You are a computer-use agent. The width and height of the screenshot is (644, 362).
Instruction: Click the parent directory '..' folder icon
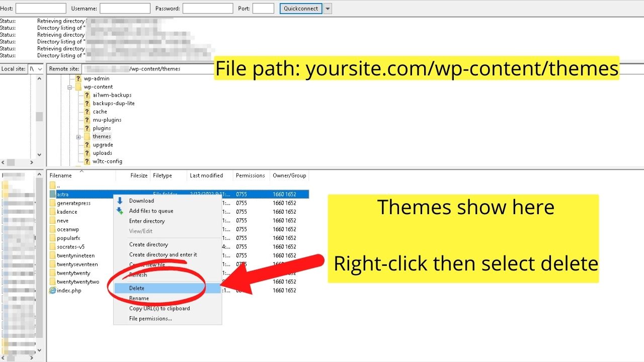point(52,186)
